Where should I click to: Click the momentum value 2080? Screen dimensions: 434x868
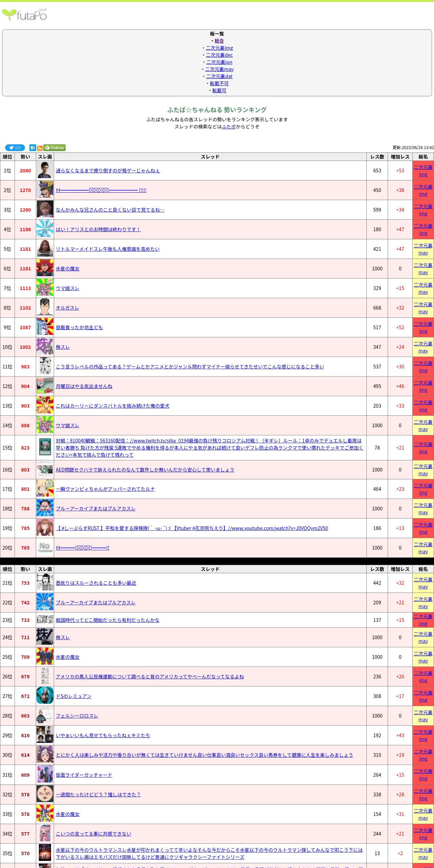pyautogui.click(x=25, y=171)
